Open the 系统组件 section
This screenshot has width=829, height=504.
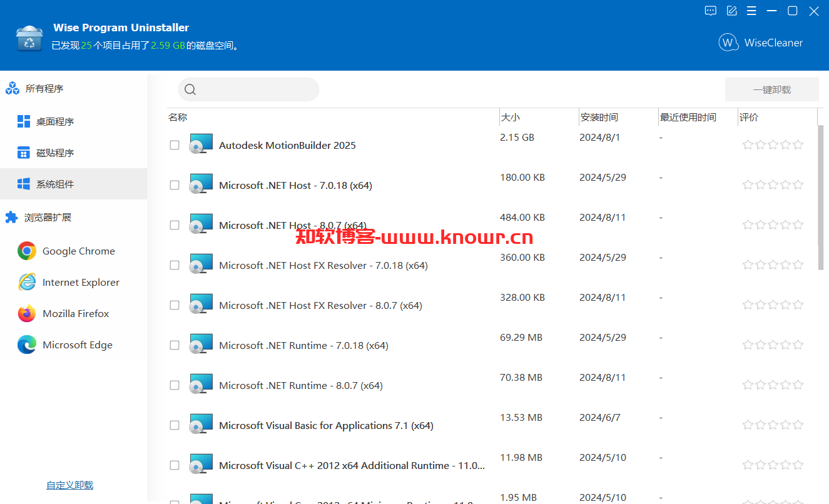[x=73, y=184]
